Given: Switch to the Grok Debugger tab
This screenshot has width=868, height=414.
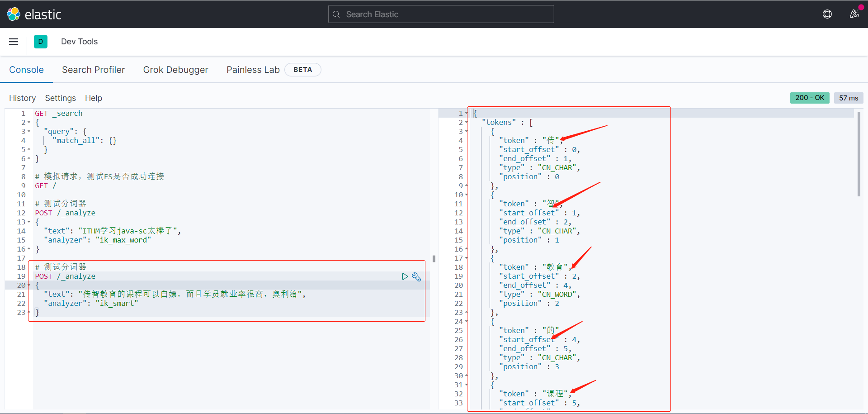Looking at the screenshot, I should [176, 70].
